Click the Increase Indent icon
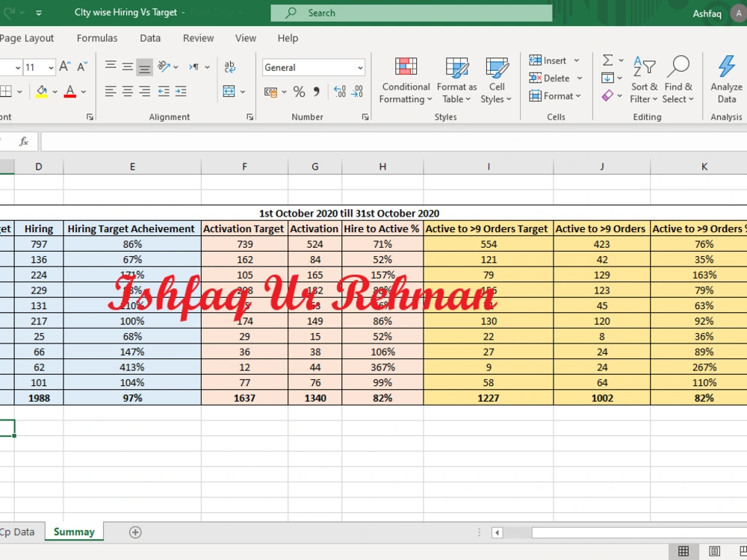The height and width of the screenshot is (560, 747). point(181,91)
